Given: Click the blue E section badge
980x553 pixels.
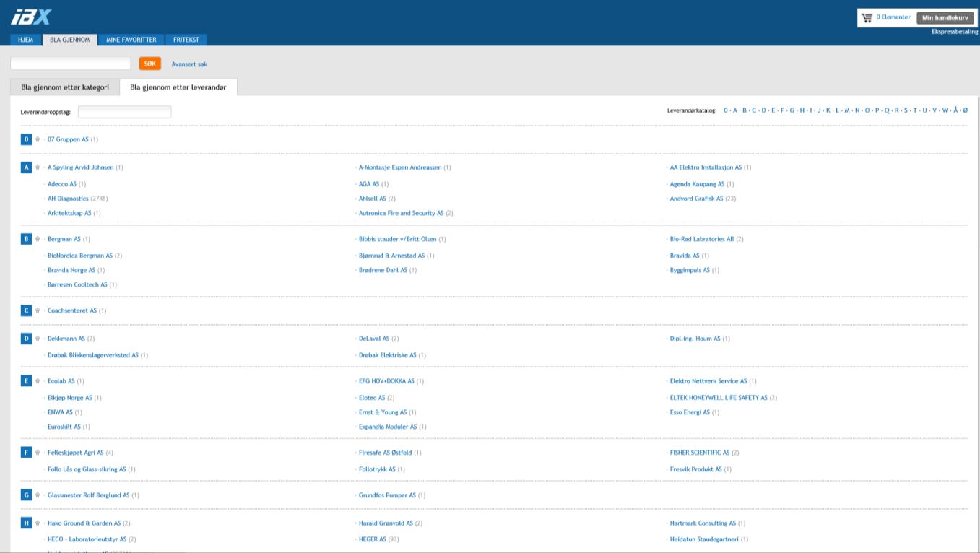Looking at the screenshot, I should [27, 381].
